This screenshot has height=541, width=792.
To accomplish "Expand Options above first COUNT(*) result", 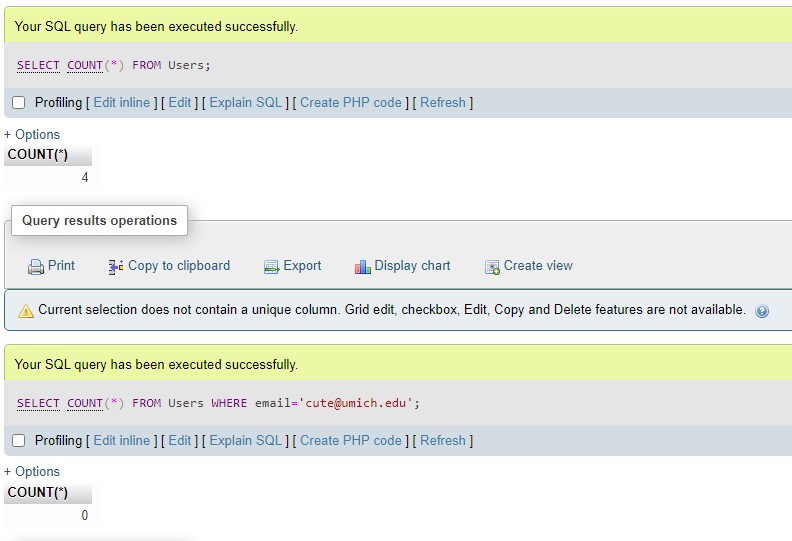I will [x=32, y=134].
